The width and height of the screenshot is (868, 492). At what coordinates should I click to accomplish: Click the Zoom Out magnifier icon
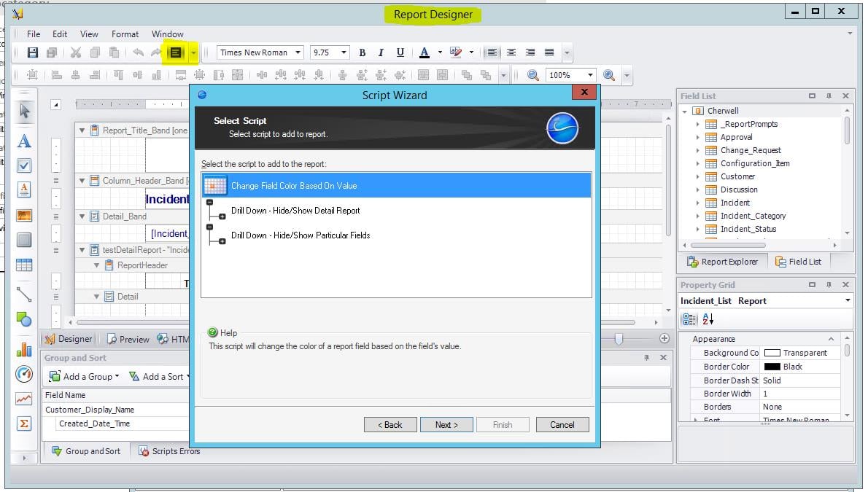click(x=532, y=75)
